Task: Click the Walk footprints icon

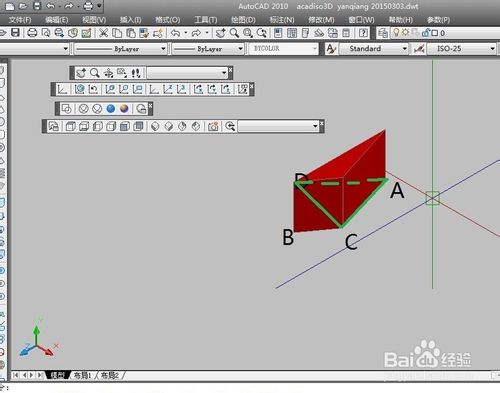Action: coord(136,73)
